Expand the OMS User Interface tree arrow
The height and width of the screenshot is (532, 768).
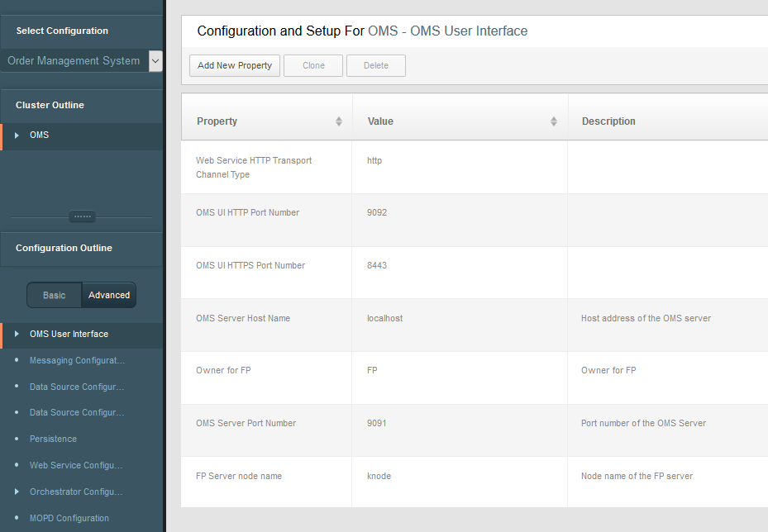17,334
